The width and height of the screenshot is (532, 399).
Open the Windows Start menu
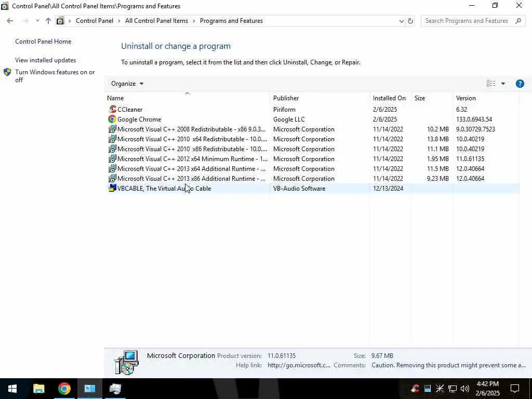click(x=12, y=389)
